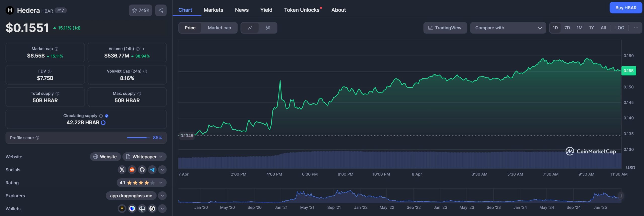This screenshot has width=644, height=216.
Task: Open the padlock wallet icon
Action: pos(152,209)
